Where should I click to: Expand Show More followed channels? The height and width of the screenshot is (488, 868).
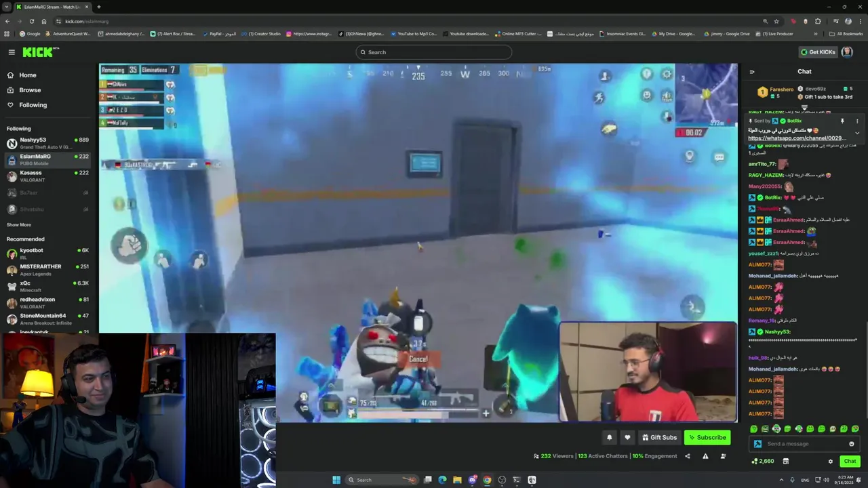pyautogui.click(x=19, y=225)
